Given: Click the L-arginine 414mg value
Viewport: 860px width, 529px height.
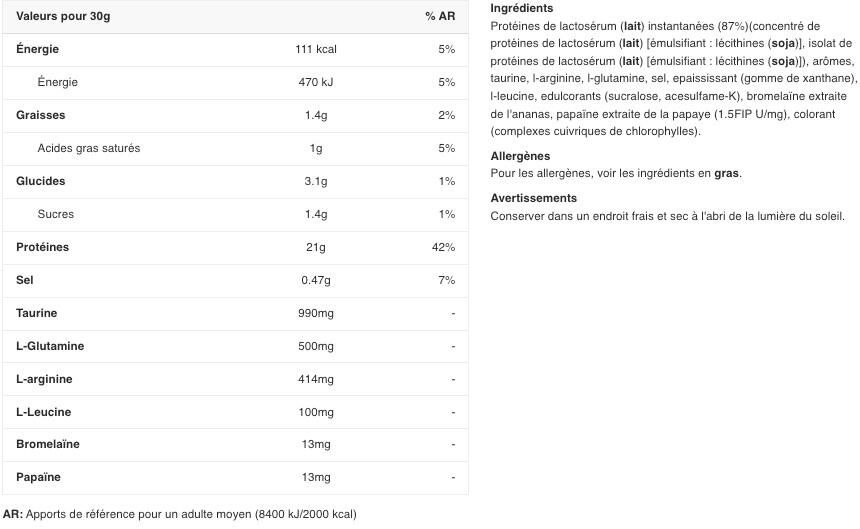Looking at the screenshot, I should [x=316, y=379].
